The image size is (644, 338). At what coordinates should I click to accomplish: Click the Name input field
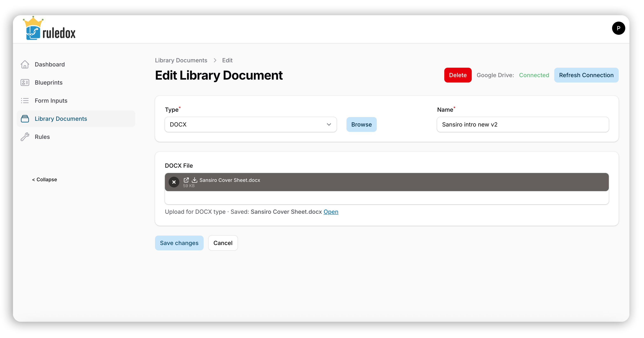(x=523, y=124)
